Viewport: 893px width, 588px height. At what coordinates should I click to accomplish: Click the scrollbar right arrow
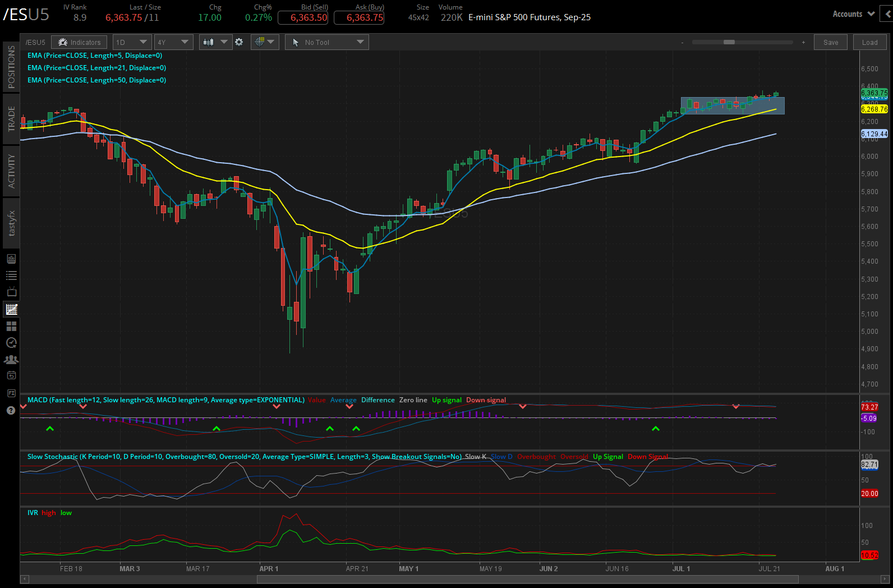(885, 579)
